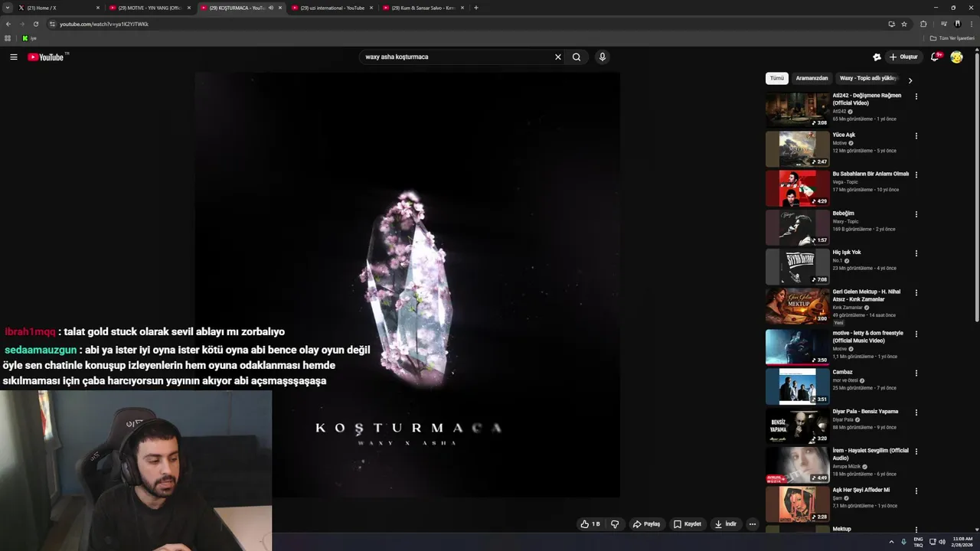This screenshot has height=551, width=980.
Task: Click the İndir download button
Action: 726,524
